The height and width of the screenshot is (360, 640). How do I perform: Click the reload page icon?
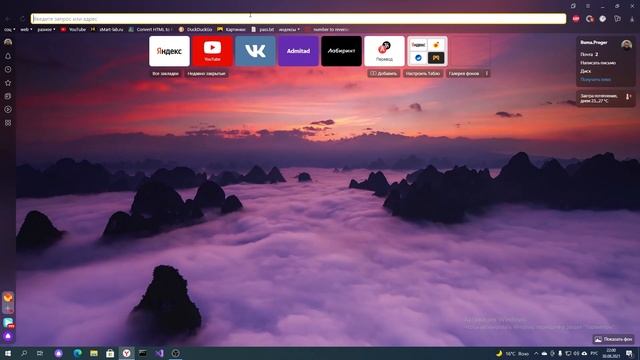click(x=22, y=19)
